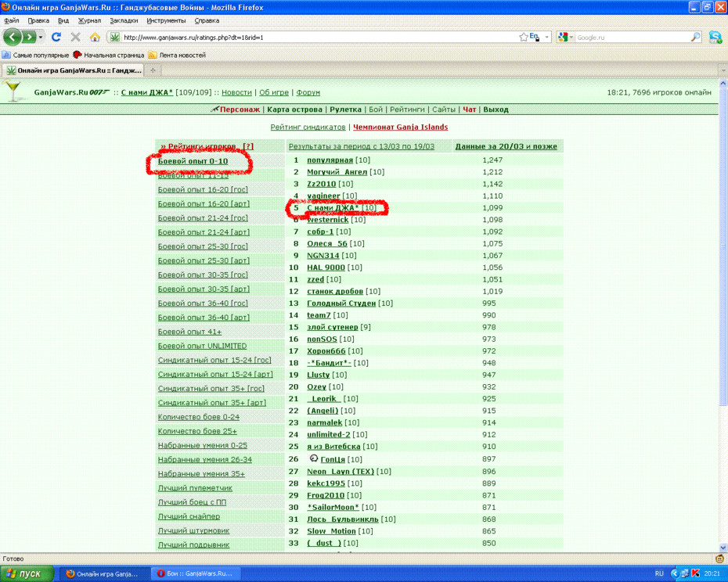The width and height of the screenshot is (728, 582).
Task: Open a new tab with plus button
Action: 153,70
